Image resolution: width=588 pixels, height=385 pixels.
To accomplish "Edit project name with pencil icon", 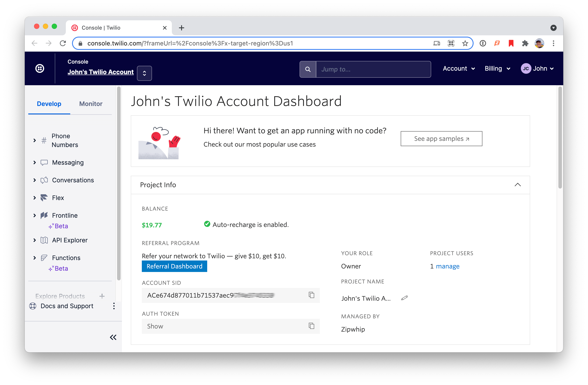I will (404, 298).
